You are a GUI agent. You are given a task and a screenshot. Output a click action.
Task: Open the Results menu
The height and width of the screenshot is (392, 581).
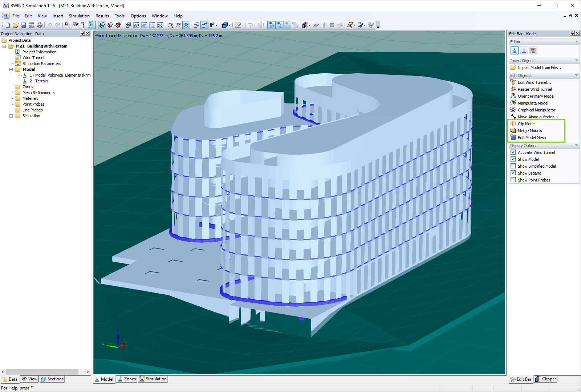click(x=102, y=16)
